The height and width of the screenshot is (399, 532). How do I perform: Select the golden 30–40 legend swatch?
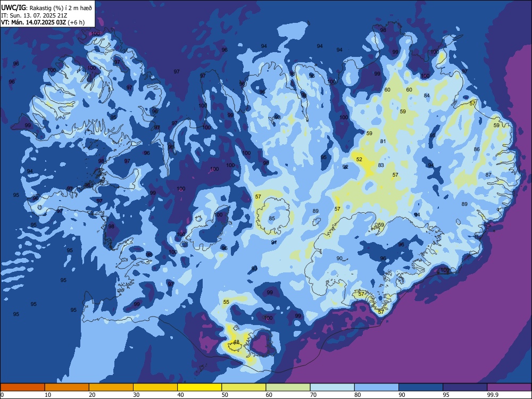tap(155, 387)
